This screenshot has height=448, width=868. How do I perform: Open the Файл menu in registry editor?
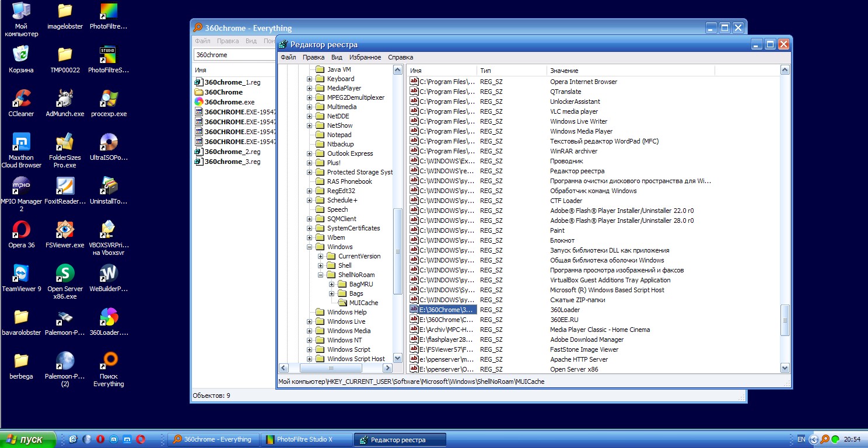[x=288, y=57]
